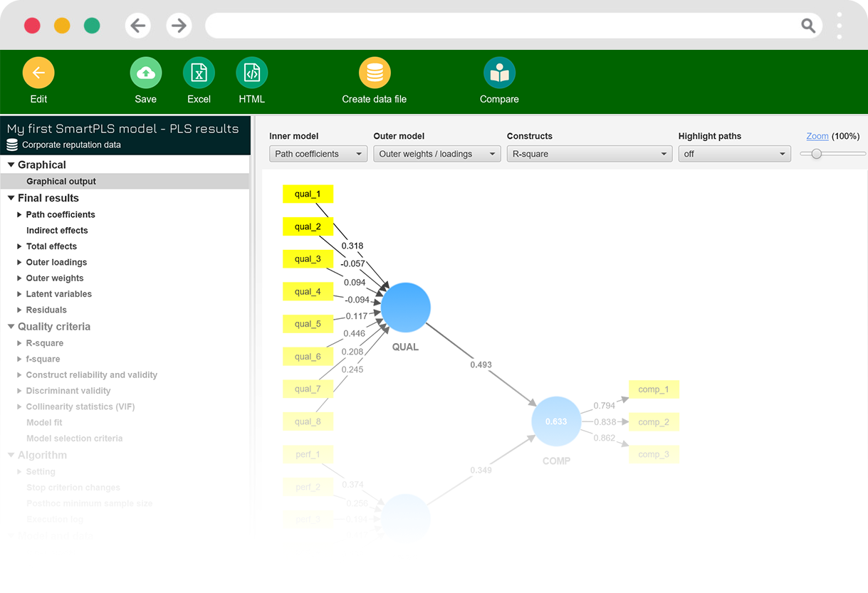Image resolution: width=868 pixels, height=593 pixels.
Task: Open the Outer model dropdown
Action: coord(437,154)
